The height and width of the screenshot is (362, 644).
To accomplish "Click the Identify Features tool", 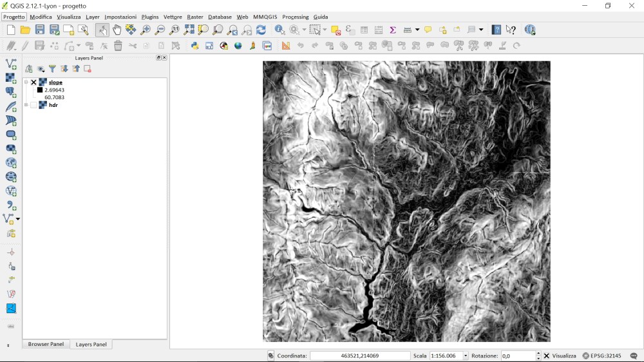I will (279, 30).
